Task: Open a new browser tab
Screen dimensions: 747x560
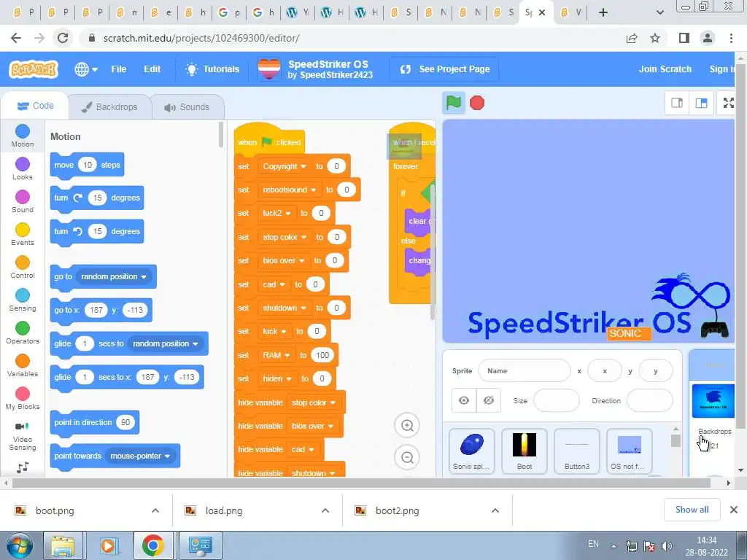Action: click(603, 12)
